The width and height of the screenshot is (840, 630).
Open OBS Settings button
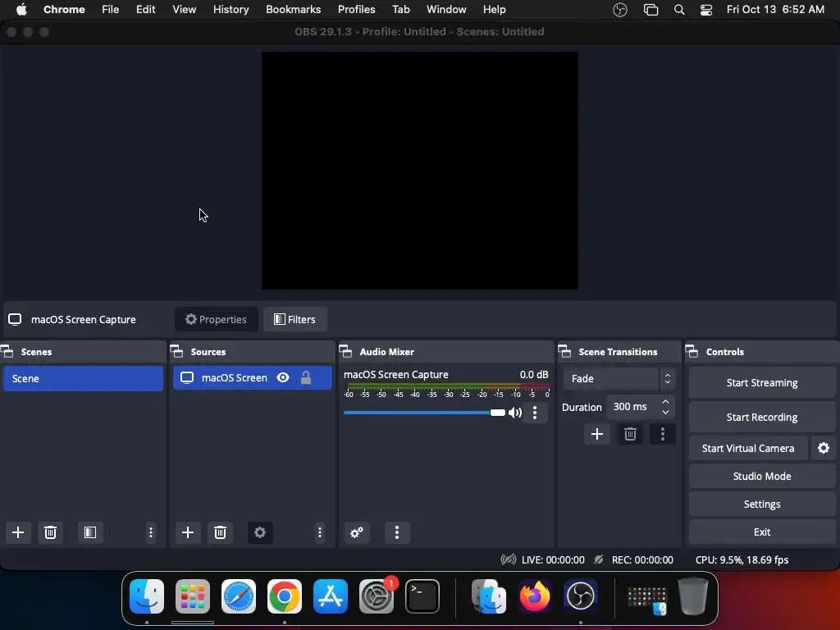coord(762,504)
